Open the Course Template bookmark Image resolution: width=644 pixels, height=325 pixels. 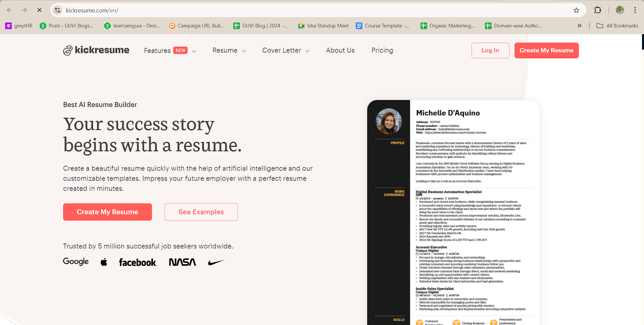[382, 26]
